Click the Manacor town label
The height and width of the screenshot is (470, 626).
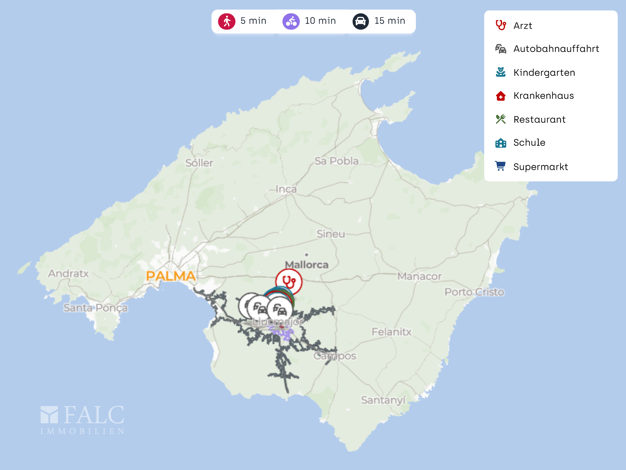point(419,276)
